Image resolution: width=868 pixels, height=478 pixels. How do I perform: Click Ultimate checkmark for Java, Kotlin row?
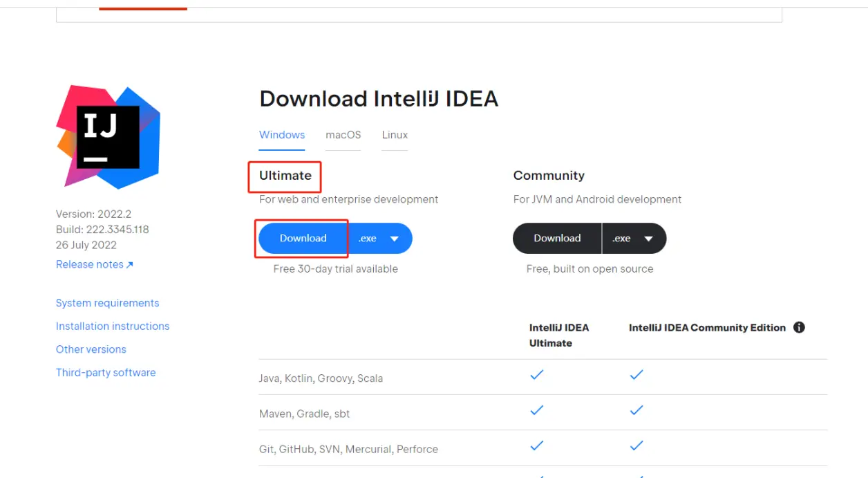tap(536, 375)
